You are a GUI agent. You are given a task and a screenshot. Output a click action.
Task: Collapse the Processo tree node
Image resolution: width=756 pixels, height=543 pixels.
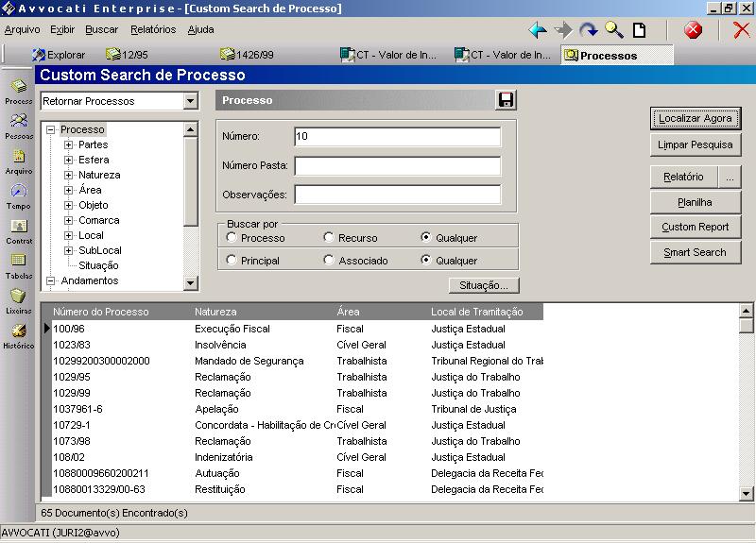click(51, 129)
